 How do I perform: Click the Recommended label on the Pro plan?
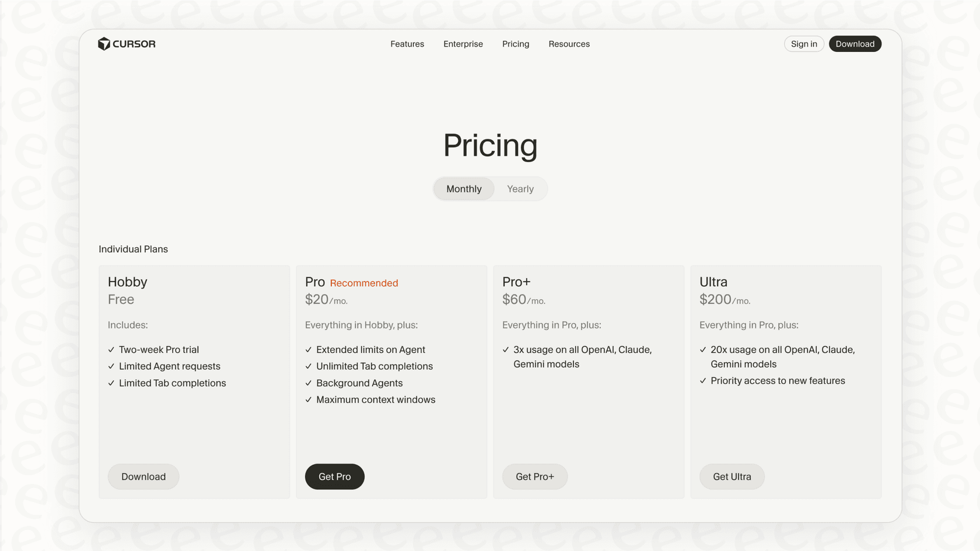click(x=364, y=283)
